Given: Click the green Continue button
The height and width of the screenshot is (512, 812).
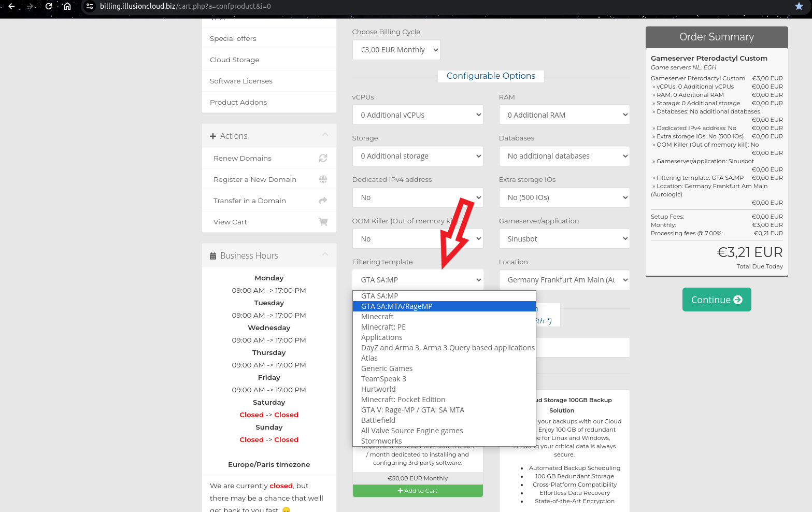Looking at the screenshot, I should click(x=717, y=300).
